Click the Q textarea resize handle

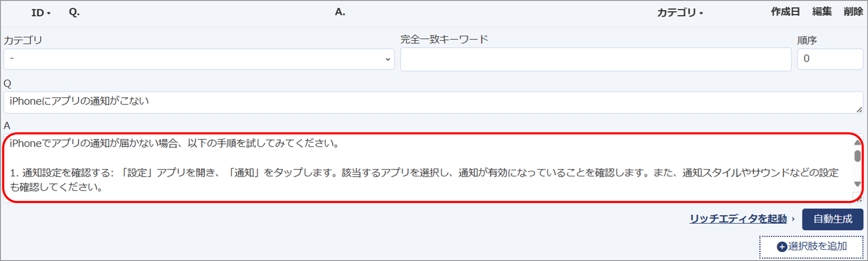click(859, 110)
